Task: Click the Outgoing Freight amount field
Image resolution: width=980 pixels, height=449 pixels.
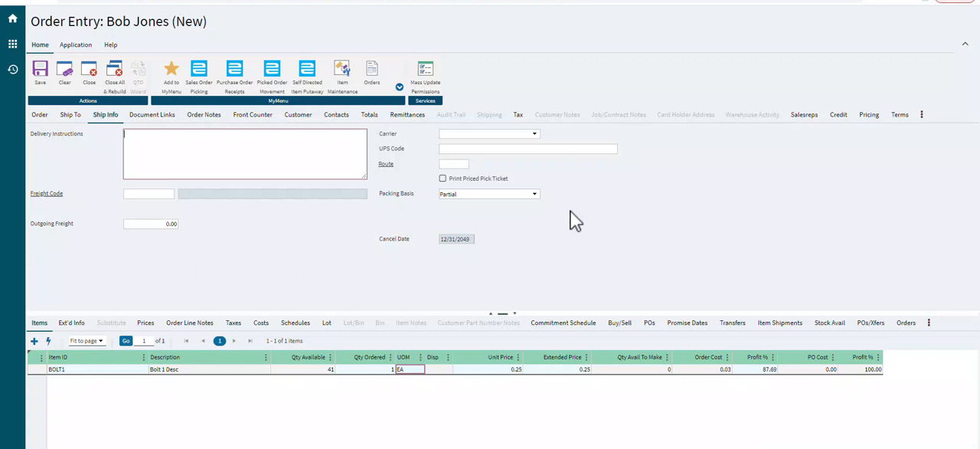Action: coord(152,224)
